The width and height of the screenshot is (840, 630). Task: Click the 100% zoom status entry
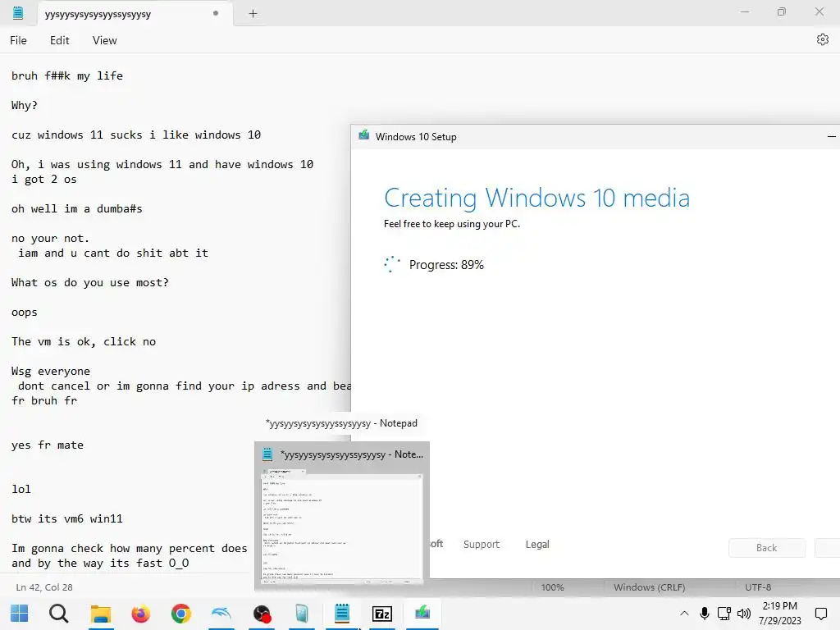pyautogui.click(x=552, y=587)
